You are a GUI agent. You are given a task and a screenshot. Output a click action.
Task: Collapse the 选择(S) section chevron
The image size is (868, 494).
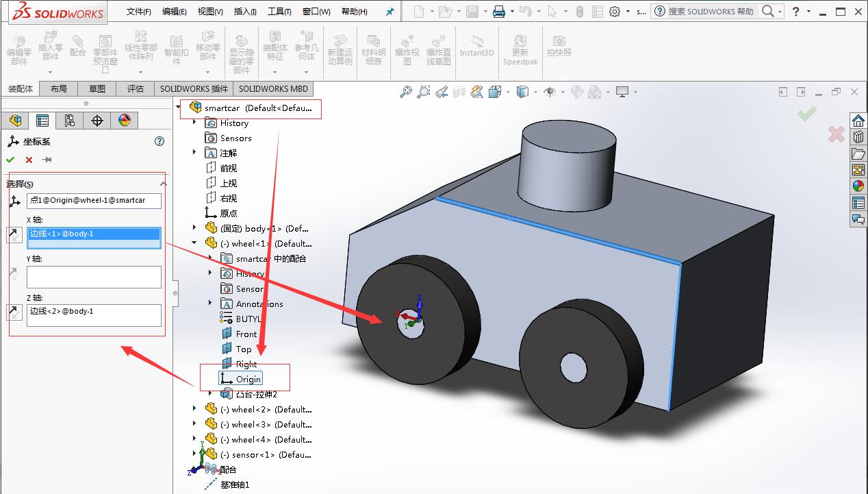pos(163,184)
